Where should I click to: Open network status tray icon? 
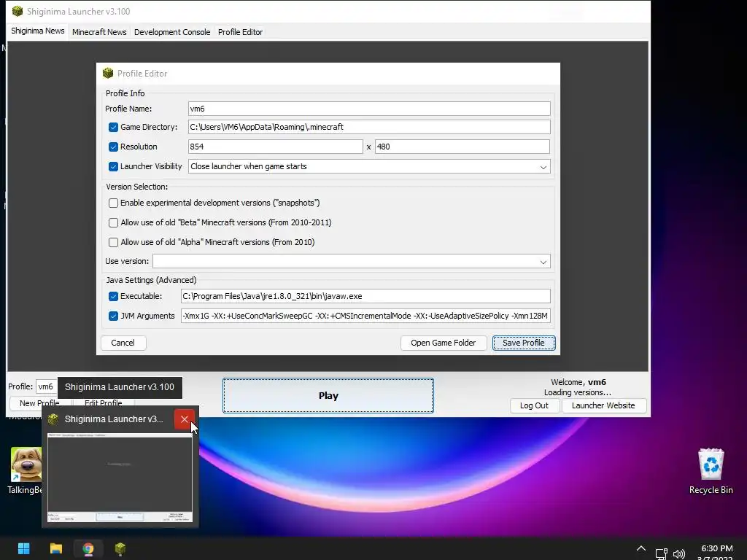661,553
